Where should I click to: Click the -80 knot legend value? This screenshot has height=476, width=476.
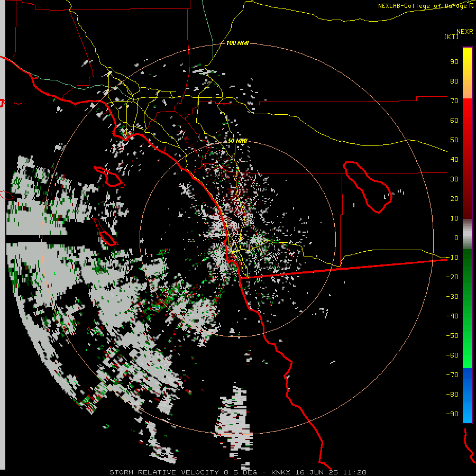tap(452, 395)
